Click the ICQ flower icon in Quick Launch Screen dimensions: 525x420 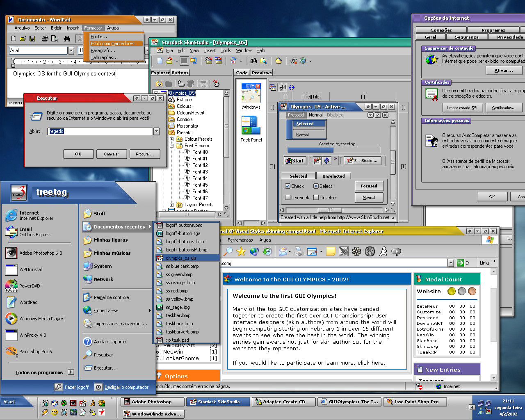click(x=64, y=404)
